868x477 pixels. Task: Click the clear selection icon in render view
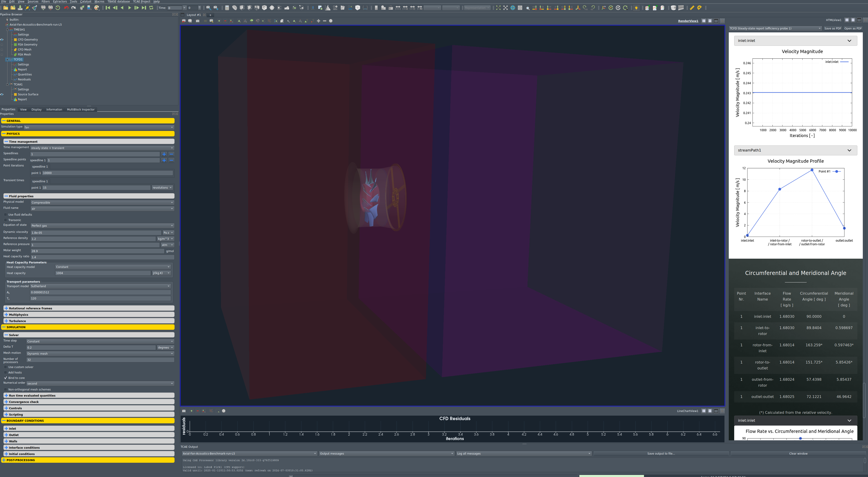331,21
